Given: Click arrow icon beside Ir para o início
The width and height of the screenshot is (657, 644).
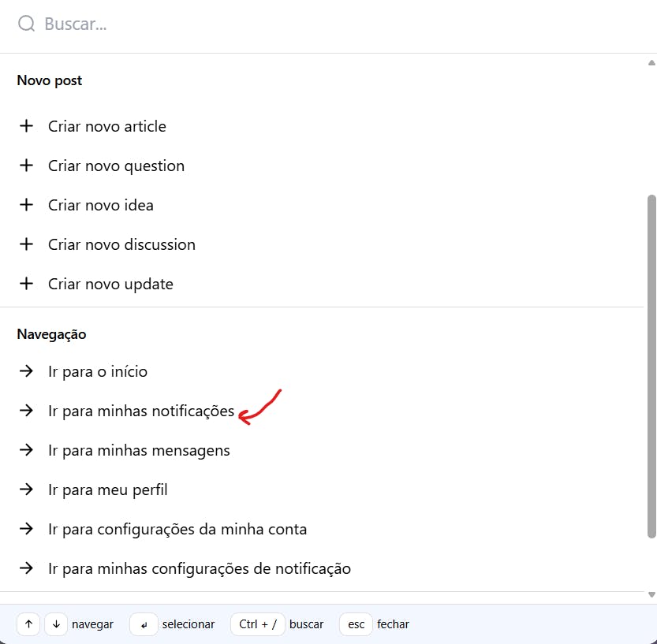Looking at the screenshot, I should [26, 371].
